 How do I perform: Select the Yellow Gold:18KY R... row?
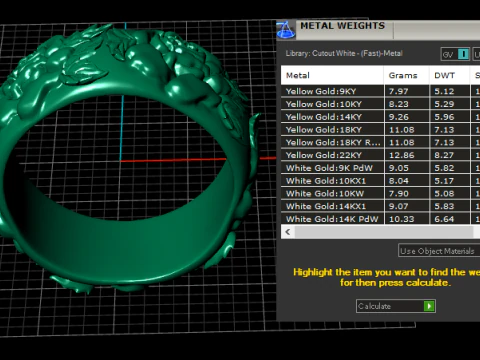coord(380,142)
